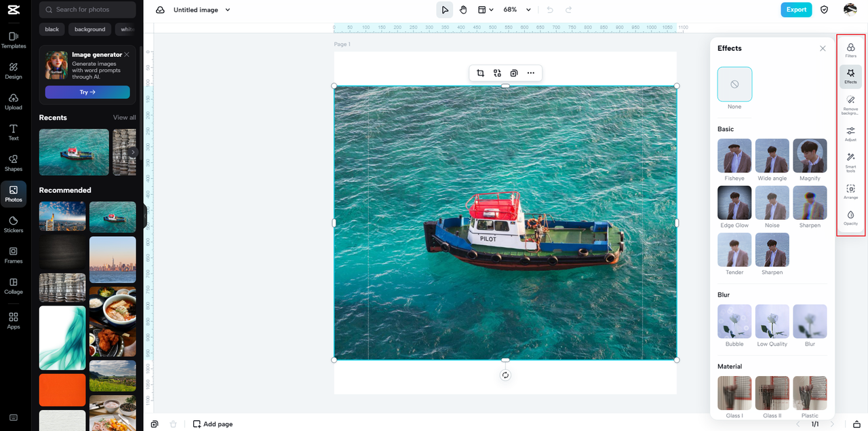The image size is (868, 431).
Task: Open the Apps sidebar panel
Action: (14, 320)
